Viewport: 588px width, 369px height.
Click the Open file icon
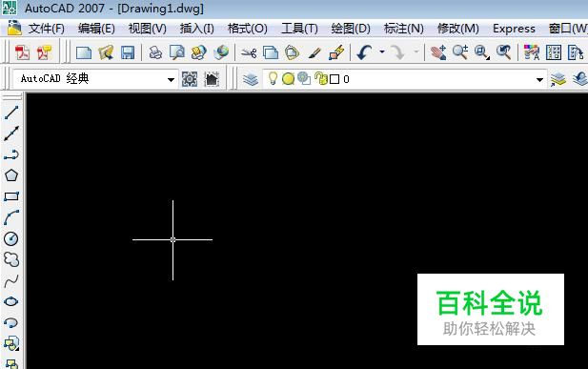tap(106, 52)
